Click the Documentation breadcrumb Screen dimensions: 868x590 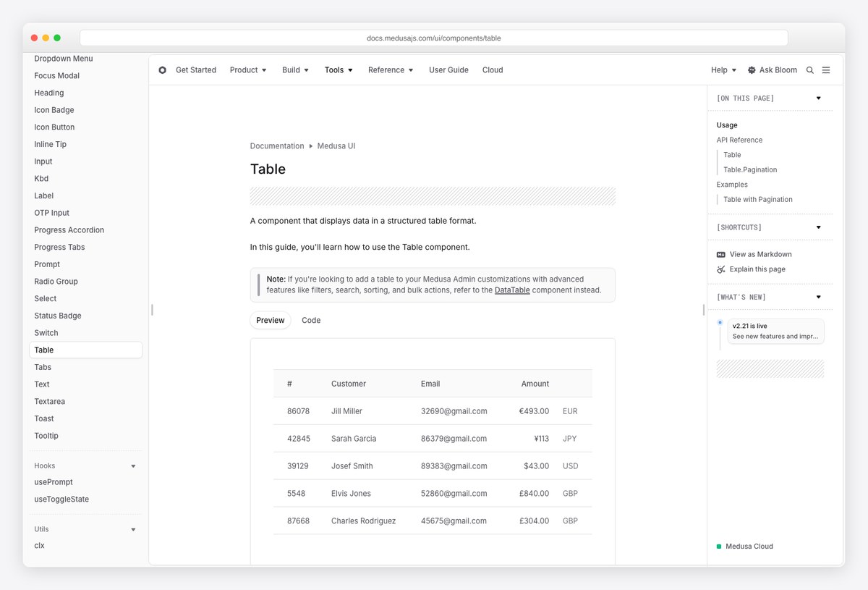[x=277, y=146]
